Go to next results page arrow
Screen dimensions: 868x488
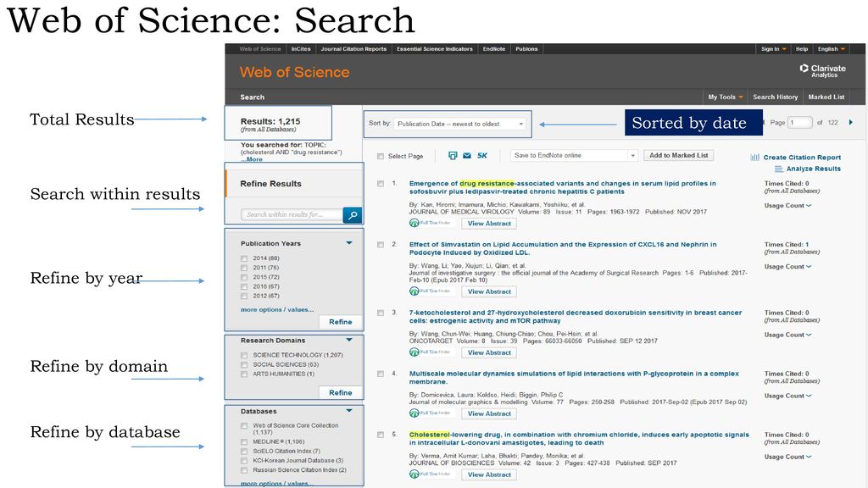[851, 122]
